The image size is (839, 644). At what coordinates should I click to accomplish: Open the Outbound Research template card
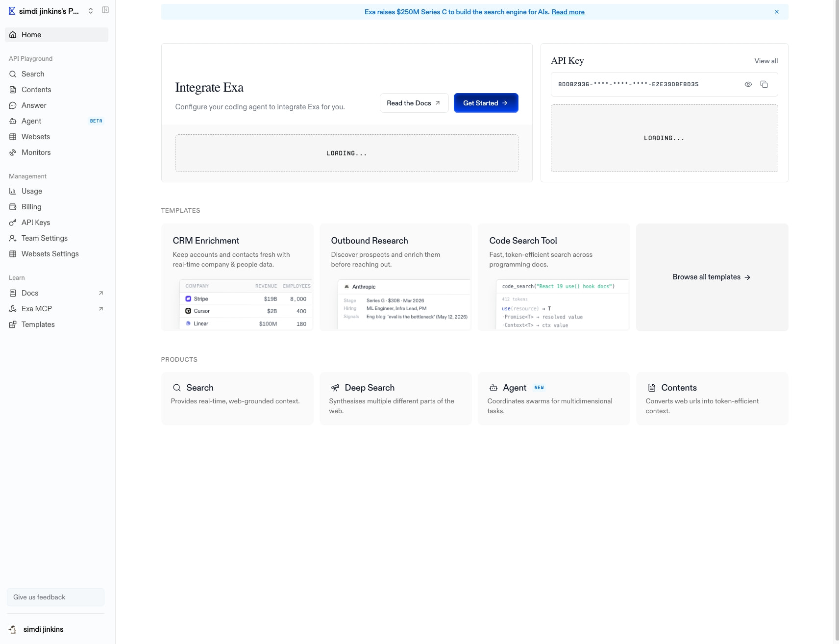pos(395,277)
